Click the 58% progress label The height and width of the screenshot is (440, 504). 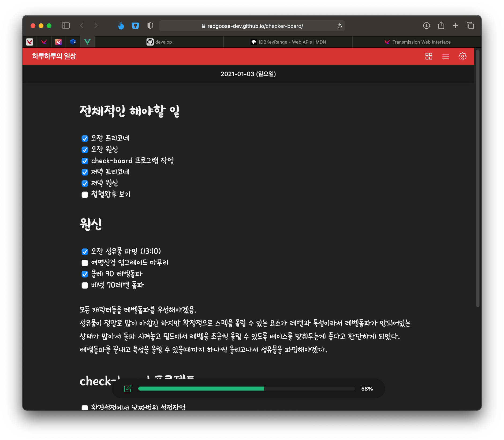(367, 389)
